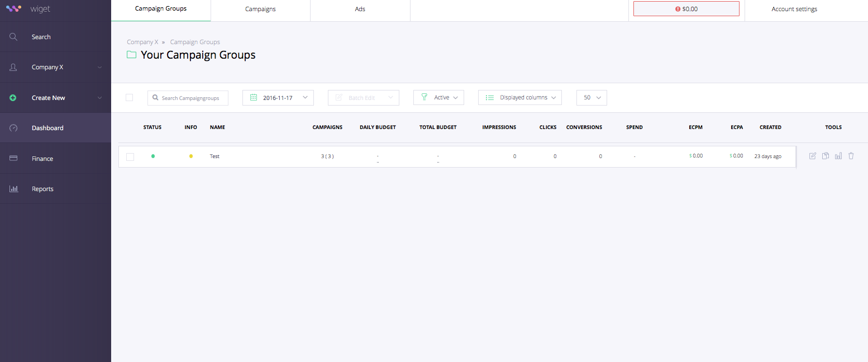Delete Test group with the trash icon

tap(851, 156)
